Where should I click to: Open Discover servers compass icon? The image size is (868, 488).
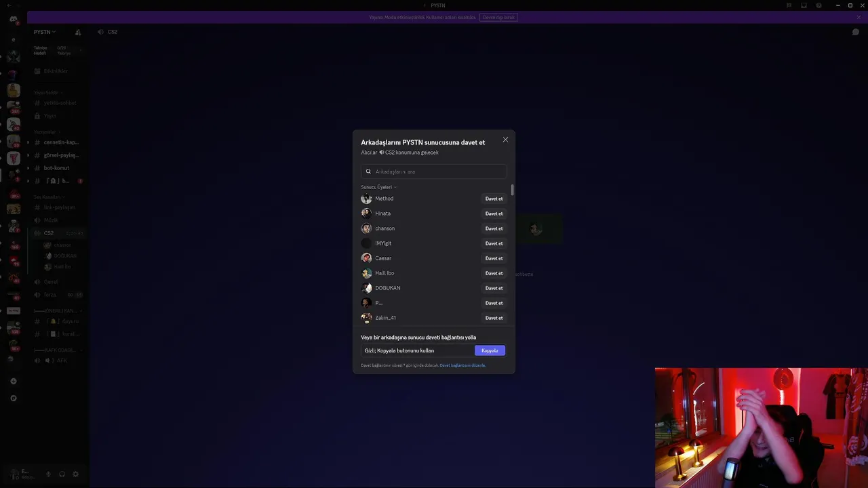pos(14,398)
